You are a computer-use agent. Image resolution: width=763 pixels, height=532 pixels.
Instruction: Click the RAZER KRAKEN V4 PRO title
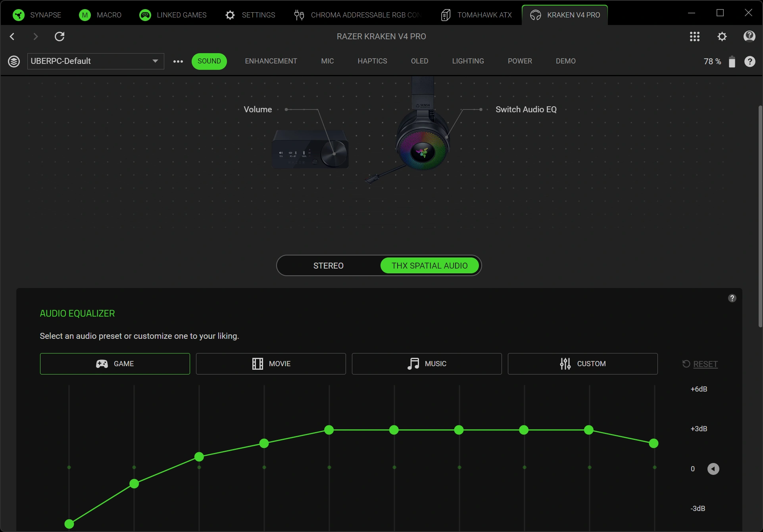[381, 36]
